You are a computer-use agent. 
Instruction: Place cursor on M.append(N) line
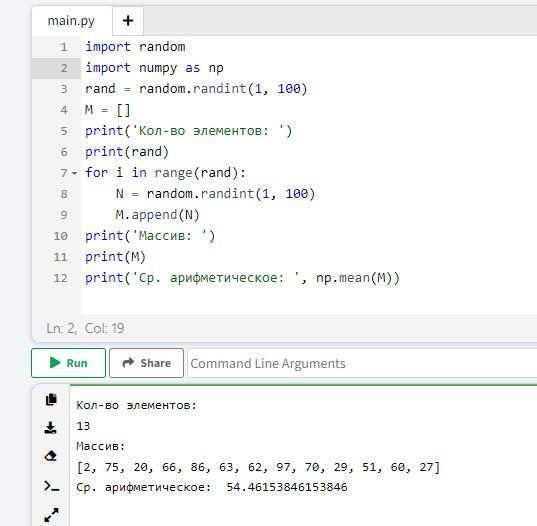point(158,215)
